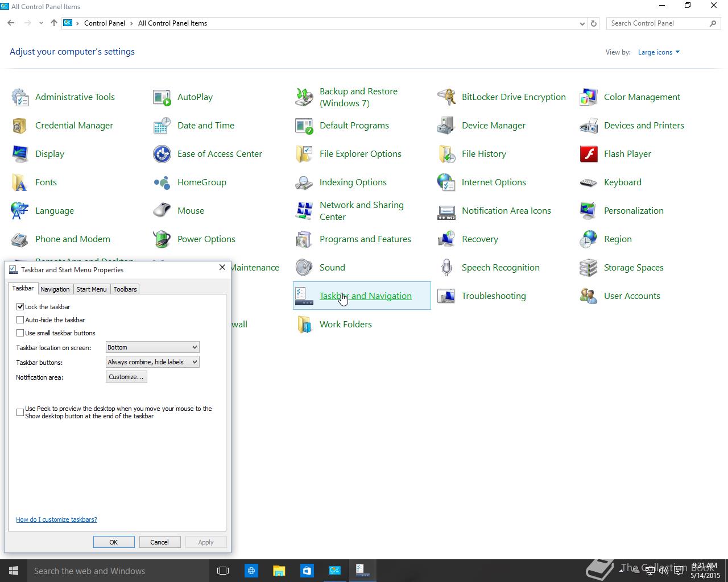Open the Administrative Tools icon
This screenshot has width=728, height=582.
pyautogui.click(x=20, y=97)
